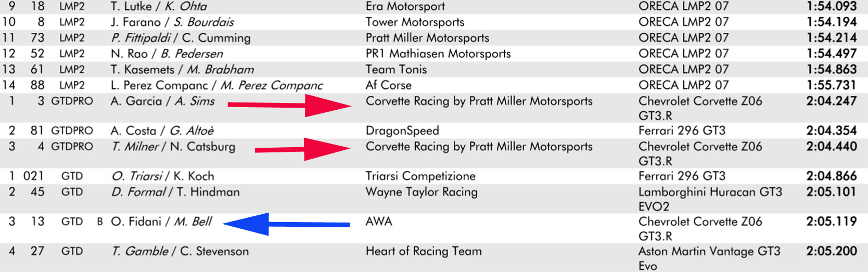Click the blue arrow pointing at M. Bell

286,224
